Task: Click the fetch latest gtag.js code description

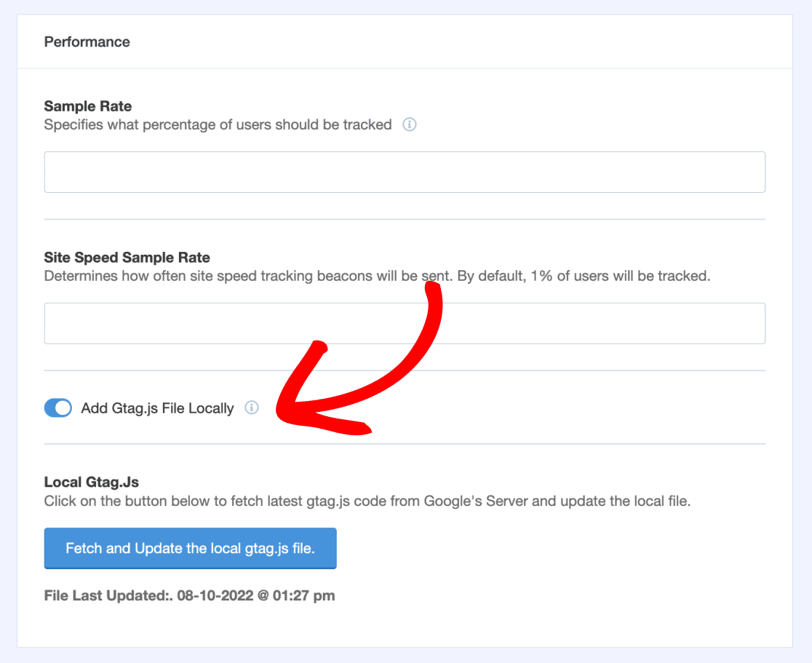Action: [x=367, y=501]
